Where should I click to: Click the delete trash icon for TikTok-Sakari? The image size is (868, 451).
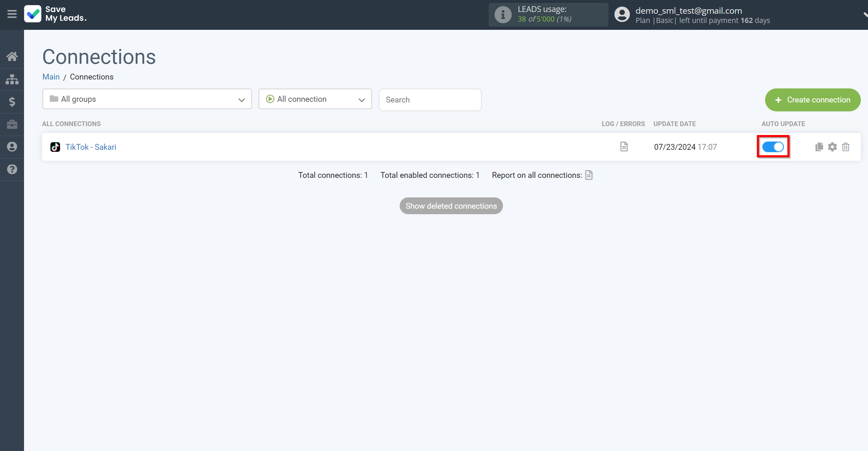[846, 147]
